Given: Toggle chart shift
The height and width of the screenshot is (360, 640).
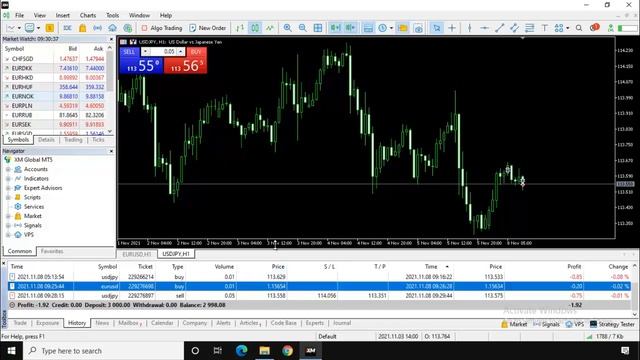Looking at the screenshot, I should [350, 28].
